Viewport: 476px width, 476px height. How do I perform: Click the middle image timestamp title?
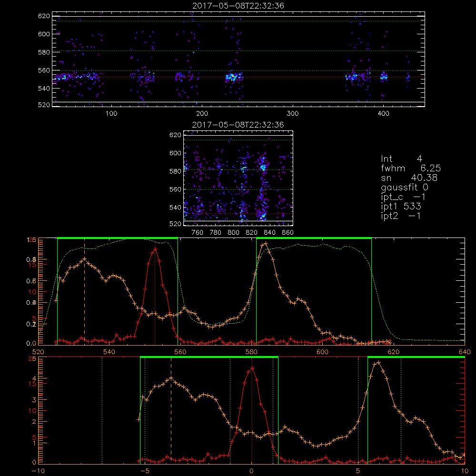pyautogui.click(x=238, y=125)
